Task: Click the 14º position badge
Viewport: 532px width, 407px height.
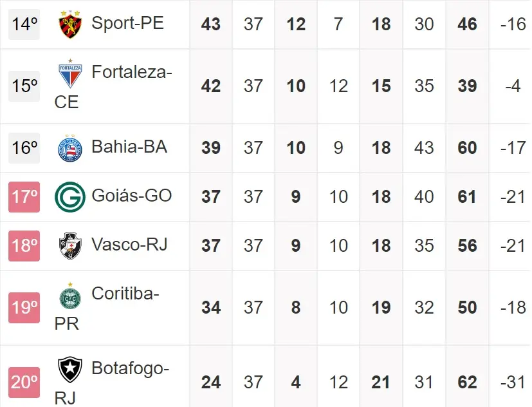Action: pos(24,24)
